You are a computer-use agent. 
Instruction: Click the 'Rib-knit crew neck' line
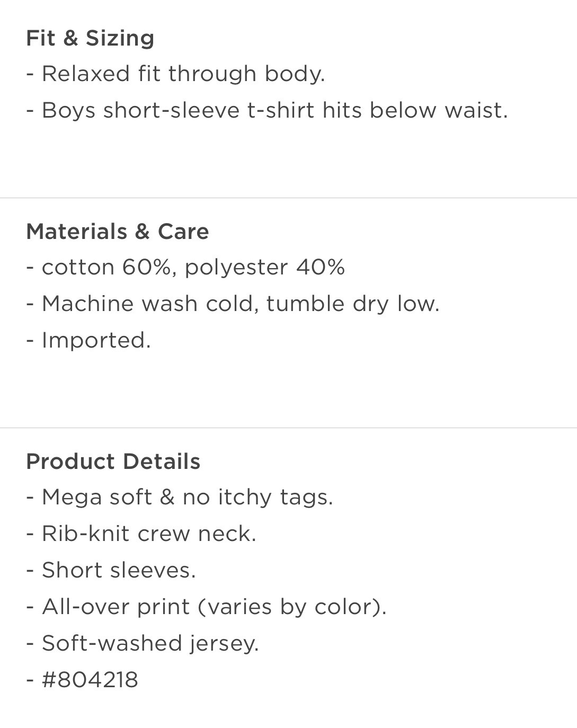[141, 534]
